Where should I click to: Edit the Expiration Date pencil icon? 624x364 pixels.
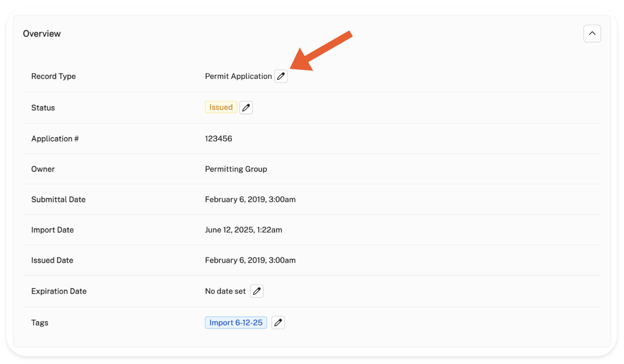(257, 291)
